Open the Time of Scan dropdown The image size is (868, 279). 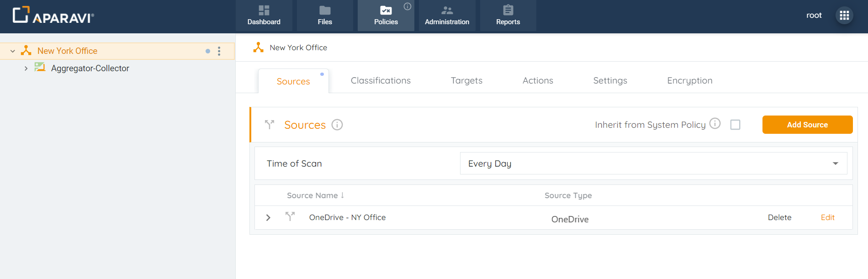pos(653,163)
